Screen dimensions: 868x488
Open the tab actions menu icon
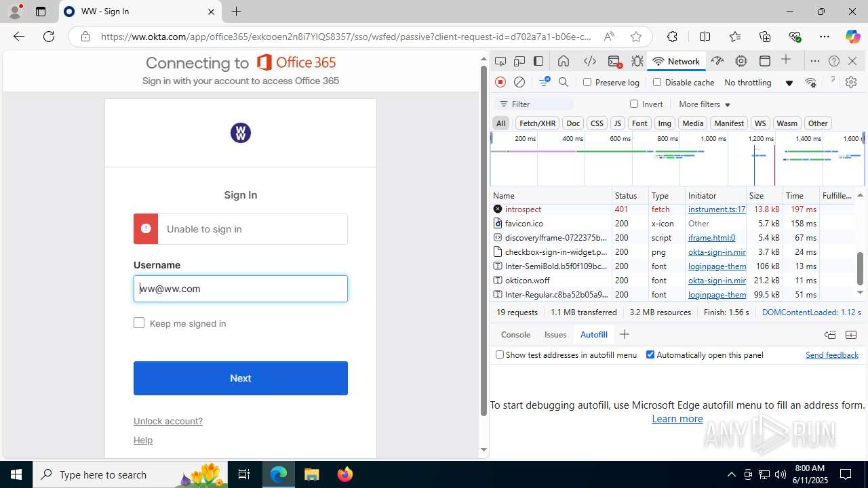41,12
